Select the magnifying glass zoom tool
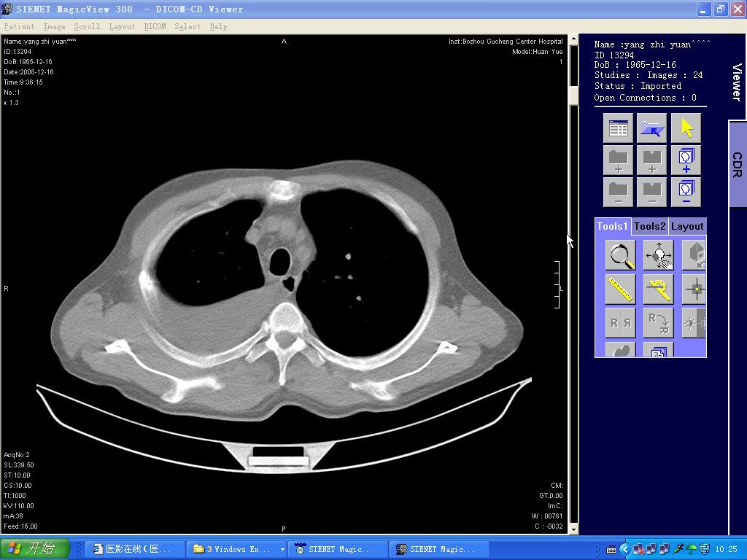Image resolution: width=747 pixels, height=560 pixels. click(x=620, y=254)
